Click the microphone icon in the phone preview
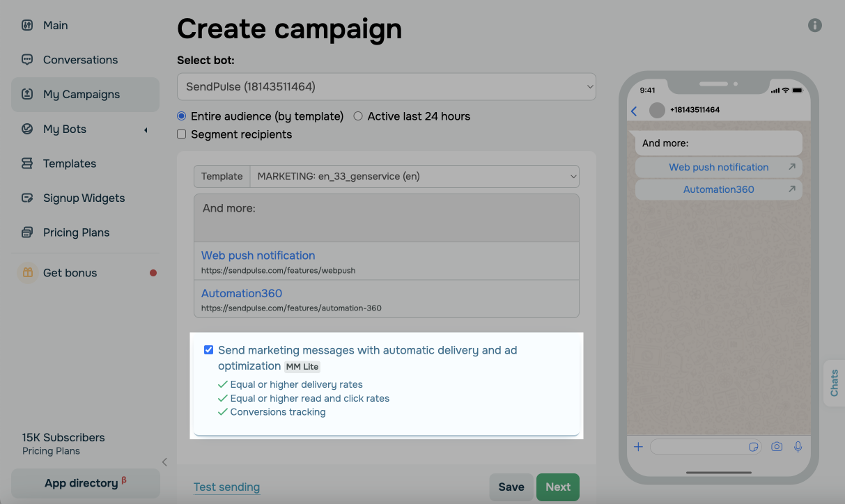 (798, 447)
